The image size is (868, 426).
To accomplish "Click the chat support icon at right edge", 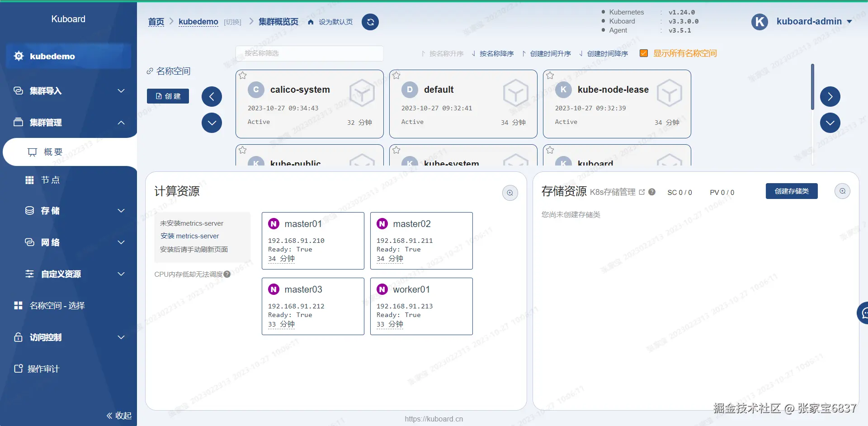I will 863,313.
